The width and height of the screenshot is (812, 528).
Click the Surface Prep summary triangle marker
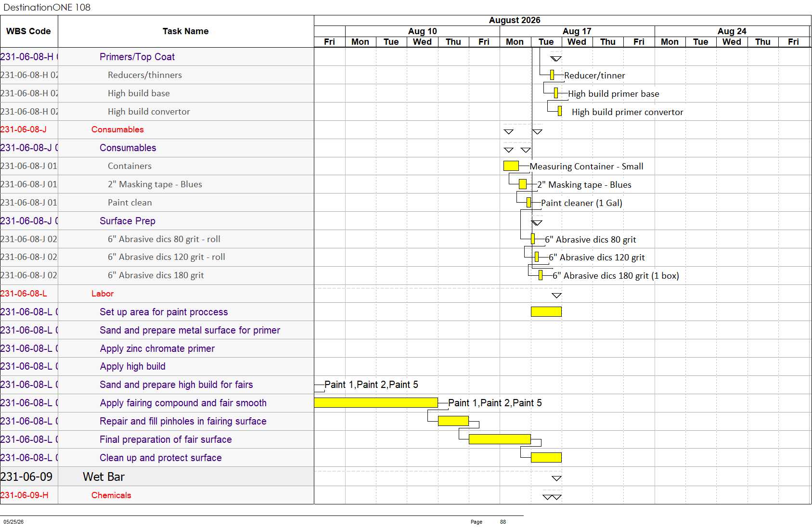[x=537, y=223]
